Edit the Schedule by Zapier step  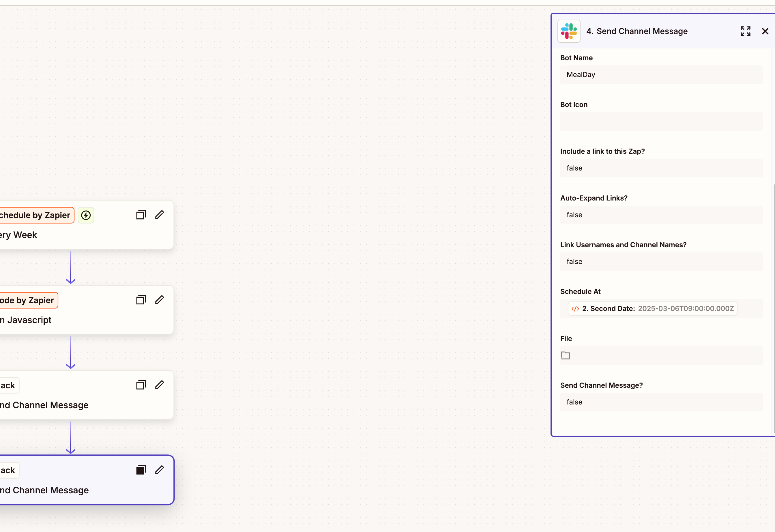pos(160,215)
